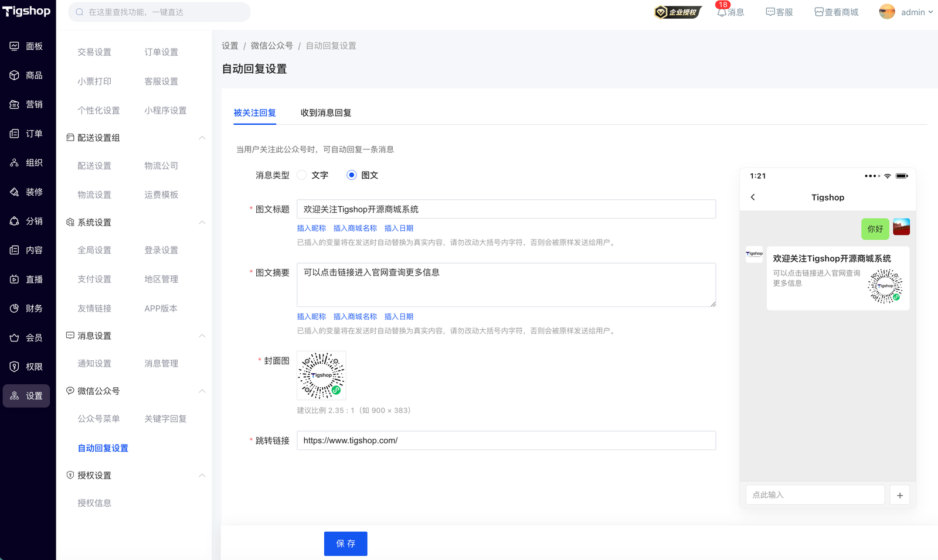Select the 权限 permissions shield icon

click(15, 367)
